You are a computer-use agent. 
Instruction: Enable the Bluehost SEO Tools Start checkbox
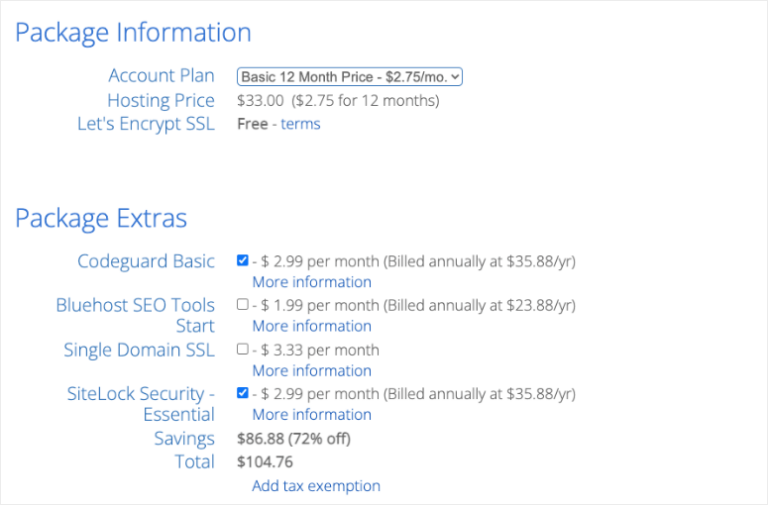coord(243,305)
